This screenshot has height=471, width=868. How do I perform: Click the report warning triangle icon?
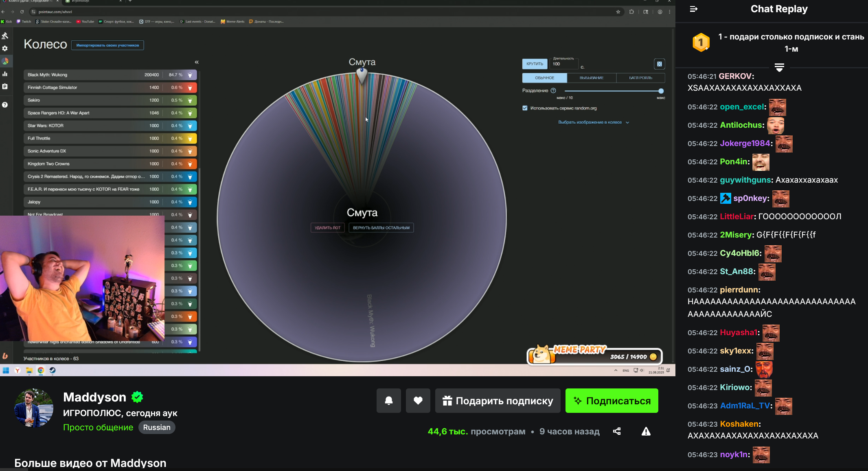646,432
